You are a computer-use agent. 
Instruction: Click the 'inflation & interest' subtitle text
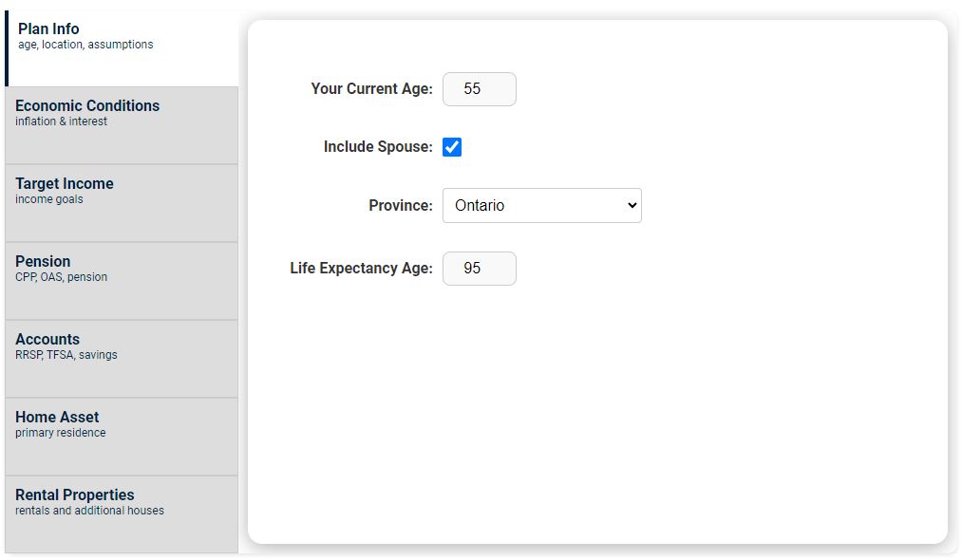click(x=61, y=121)
